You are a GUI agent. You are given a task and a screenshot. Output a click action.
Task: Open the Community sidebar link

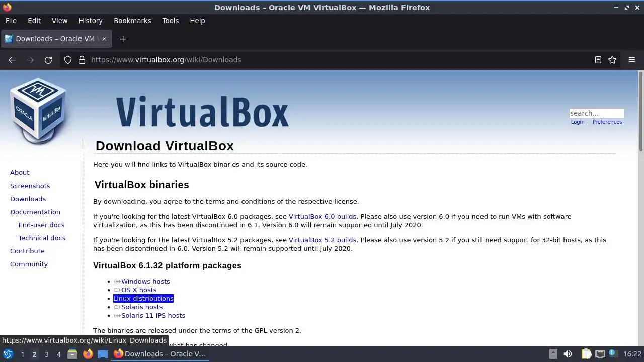coord(29,264)
